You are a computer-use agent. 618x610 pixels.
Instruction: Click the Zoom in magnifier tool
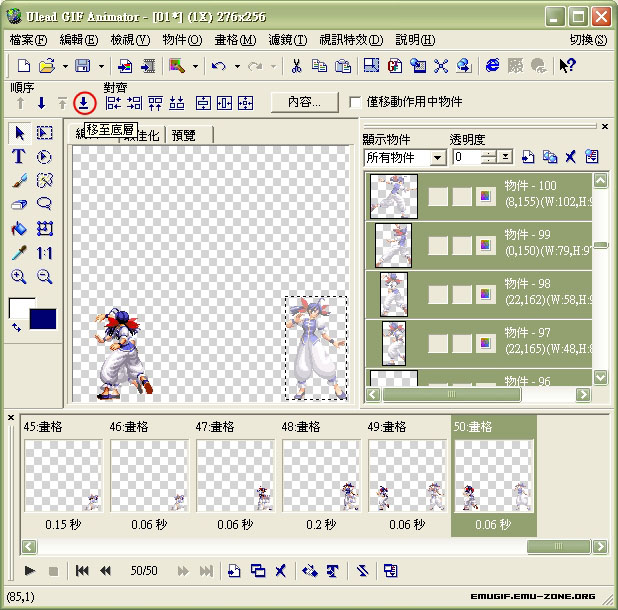[19, 277]
